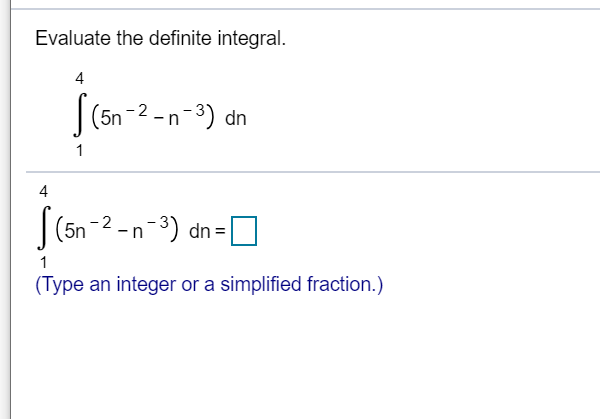Click "dn" in the top integral expression
The image size is (600, 419).
point(236,118)
